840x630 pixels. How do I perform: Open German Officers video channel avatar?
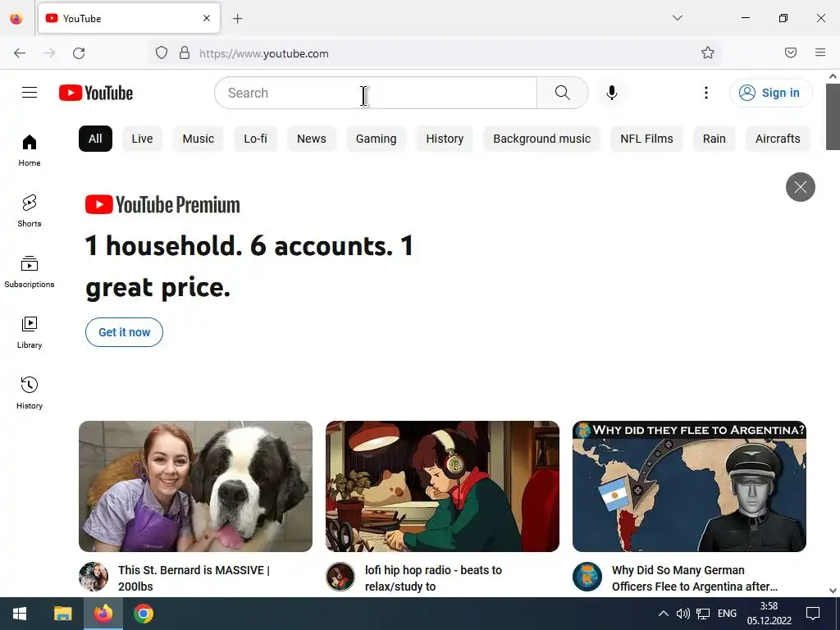tap(587, 577)
